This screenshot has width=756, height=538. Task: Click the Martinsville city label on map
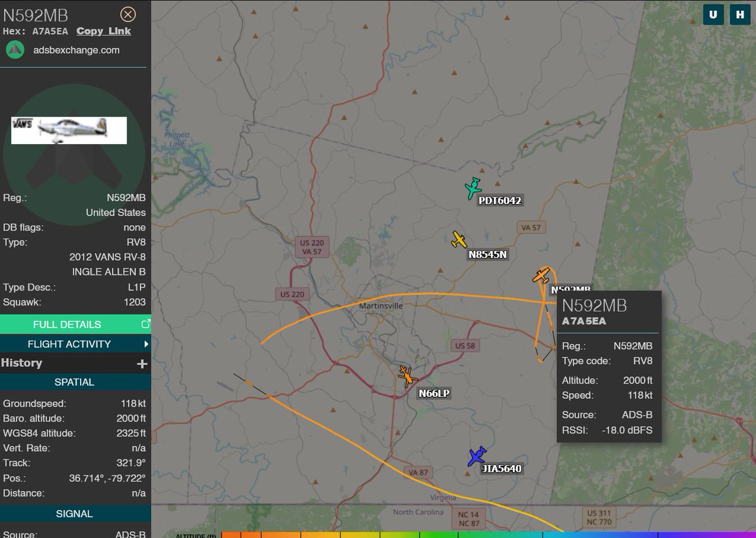click(380, 306)
